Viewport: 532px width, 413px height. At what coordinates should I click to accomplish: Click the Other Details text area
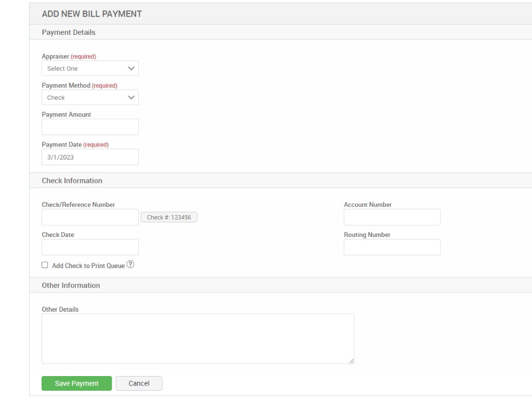pyautogui.click(x=198, y=339)
